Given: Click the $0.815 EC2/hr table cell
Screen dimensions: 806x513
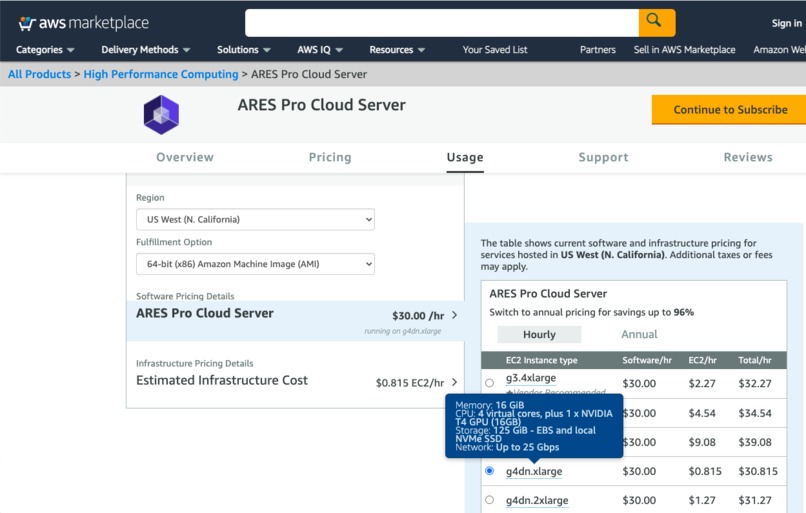Looking at the screenshot, I should pos(705,471).
